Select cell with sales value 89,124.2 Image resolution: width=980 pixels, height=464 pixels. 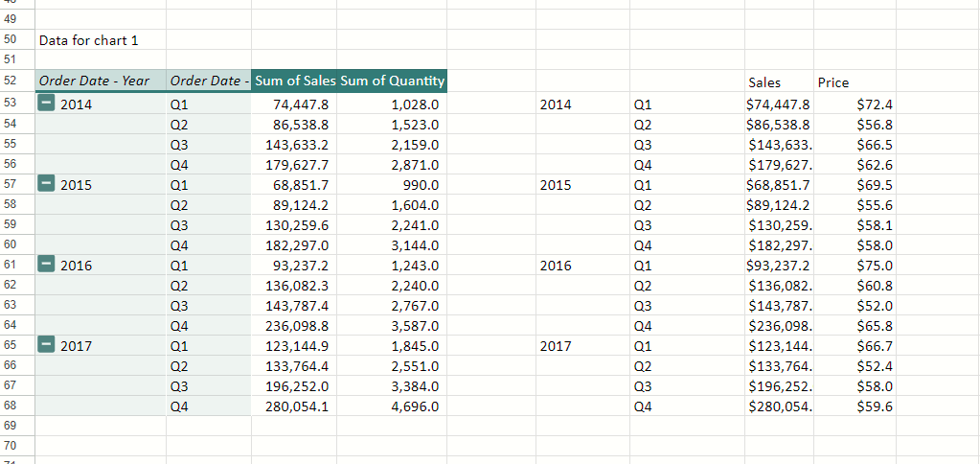click(x=294, y=204)
